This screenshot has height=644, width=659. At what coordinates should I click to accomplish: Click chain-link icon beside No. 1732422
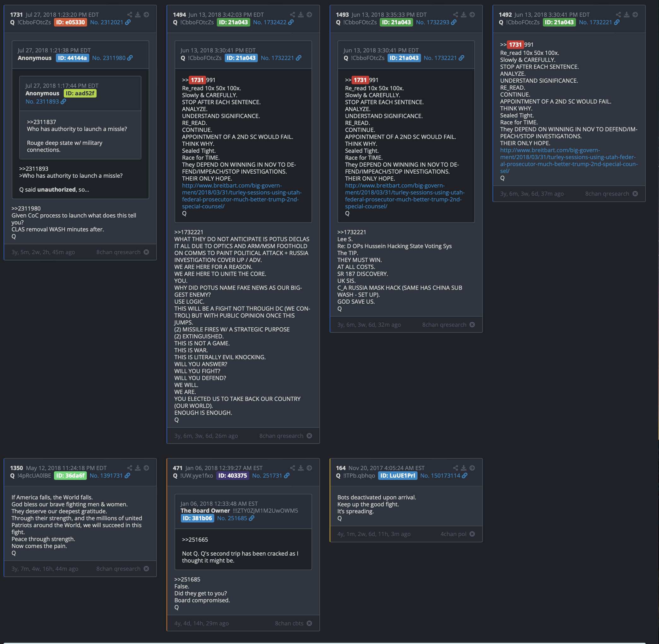click(291, 22)
